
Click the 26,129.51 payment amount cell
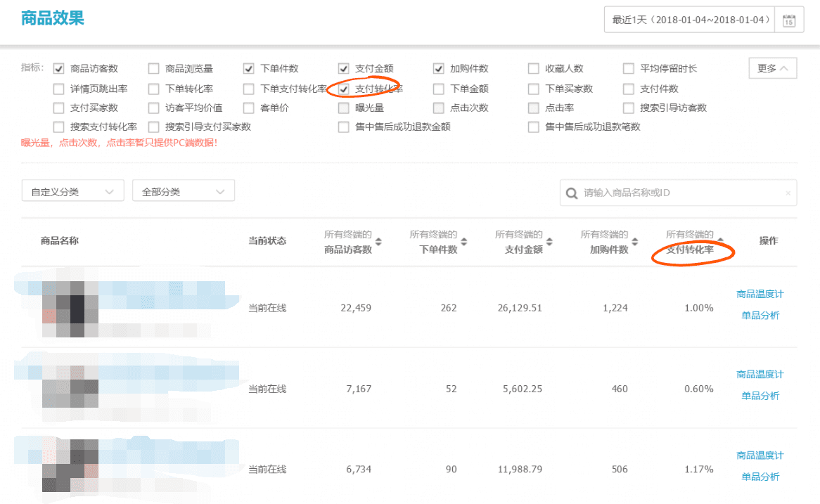coord(520,309)
